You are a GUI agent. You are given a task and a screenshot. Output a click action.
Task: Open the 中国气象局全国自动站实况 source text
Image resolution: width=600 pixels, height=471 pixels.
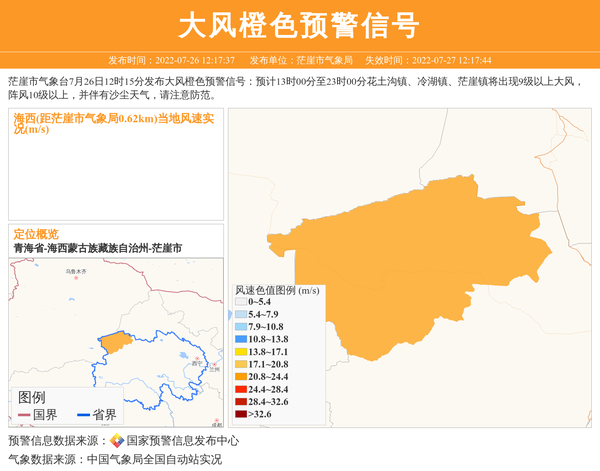pyautogui.click(x=154, y=460)
